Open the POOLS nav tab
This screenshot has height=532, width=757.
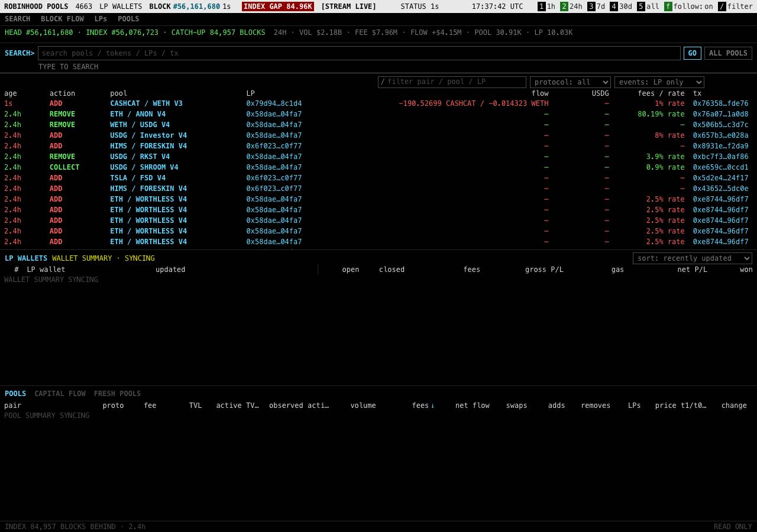point(128,19)
